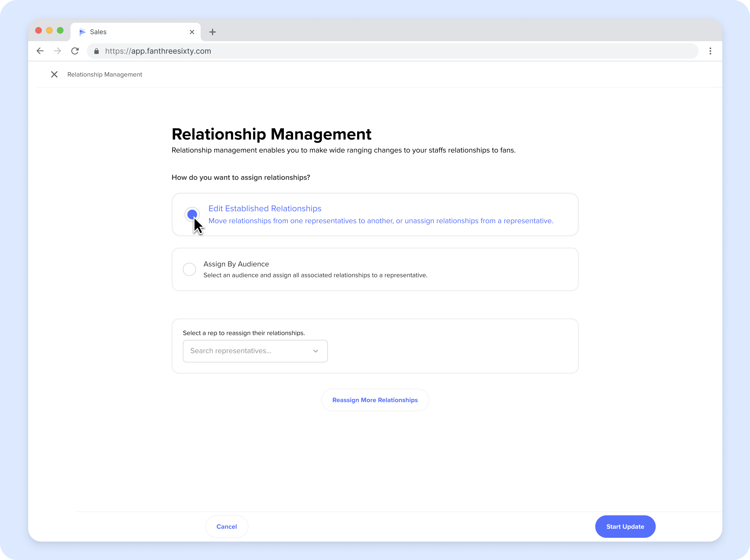Click the Assign By Audience title

(236, 264)
